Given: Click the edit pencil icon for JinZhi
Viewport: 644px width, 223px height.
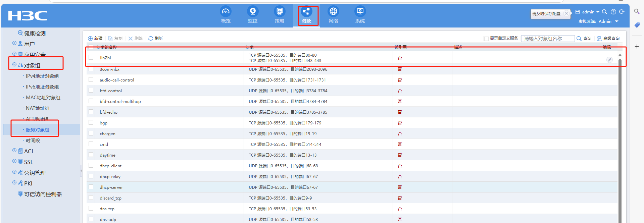Looking at the screenshot, I should [609, 60].
